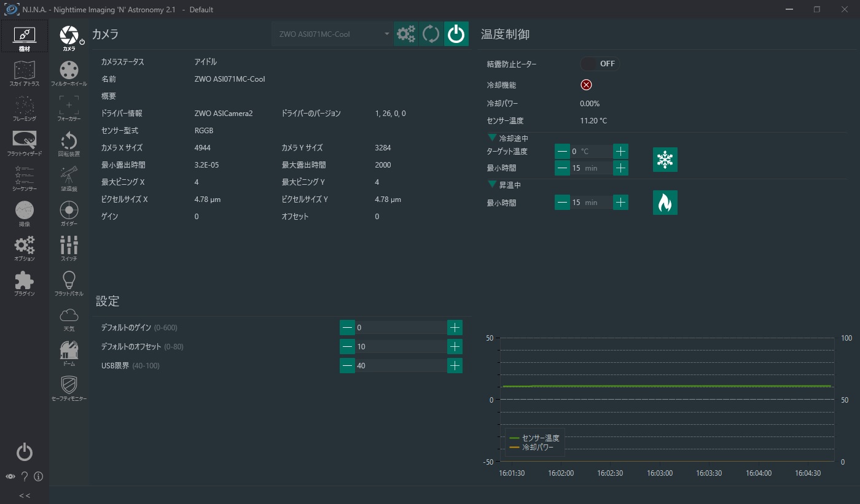Click the eye icon at the sidebar bottom
The image size is (860, 504).
10,476
